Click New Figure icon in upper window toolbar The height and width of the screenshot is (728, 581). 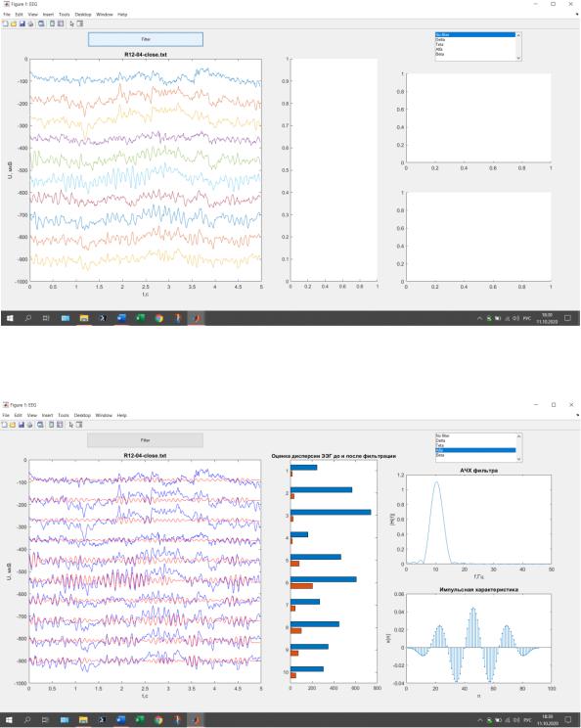click(5, 23)
